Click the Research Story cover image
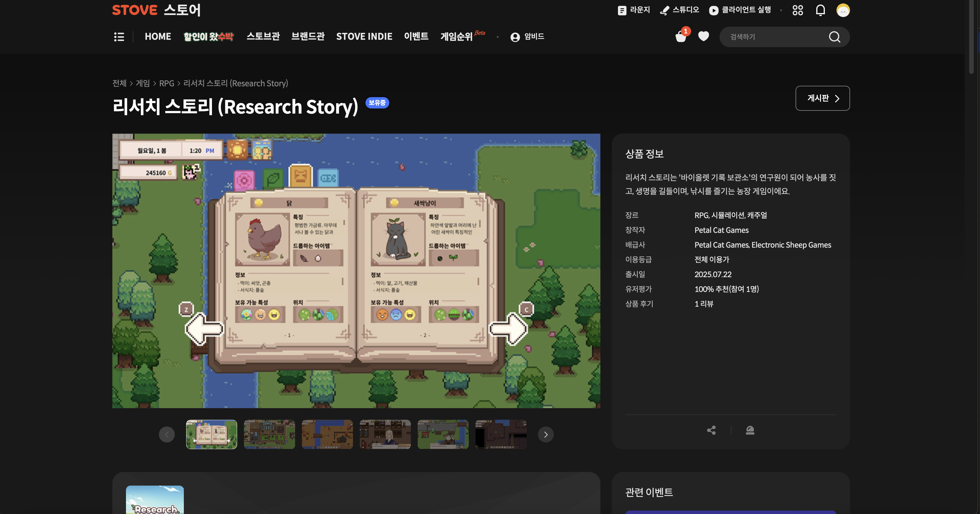 155,500
